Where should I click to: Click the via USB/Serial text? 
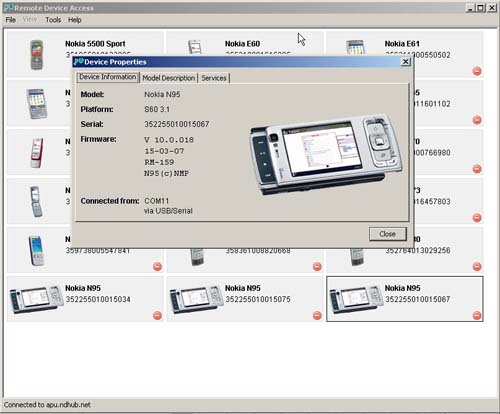point(168,211)
